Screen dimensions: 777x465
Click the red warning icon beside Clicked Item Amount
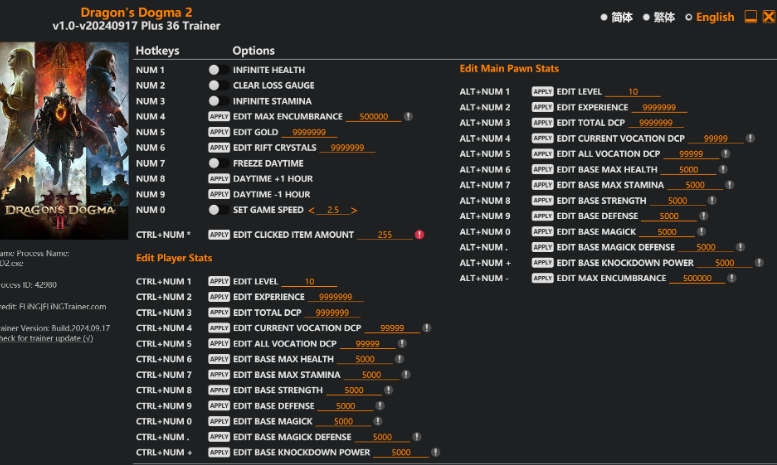tap(419, 235)
